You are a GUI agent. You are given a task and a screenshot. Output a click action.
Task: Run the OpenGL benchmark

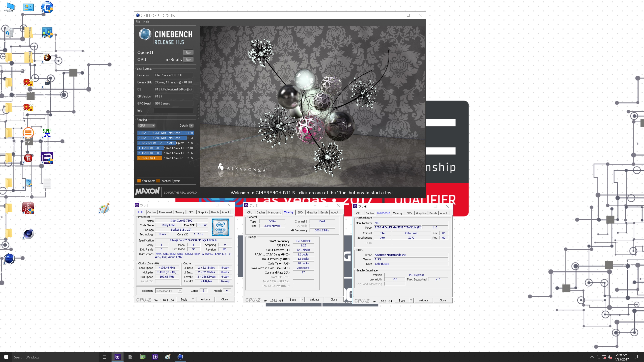click(189, 52)
